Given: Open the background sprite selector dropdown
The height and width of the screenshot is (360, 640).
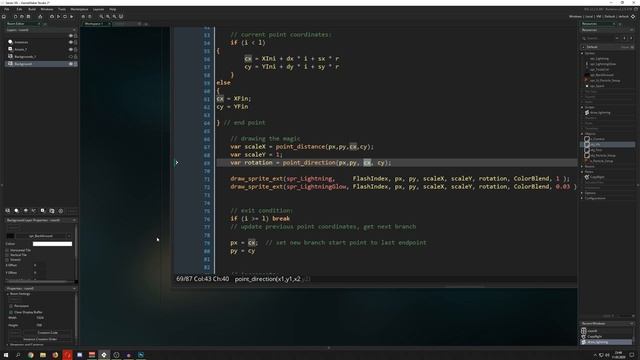Looking at the screenshot, I should 69,236.
